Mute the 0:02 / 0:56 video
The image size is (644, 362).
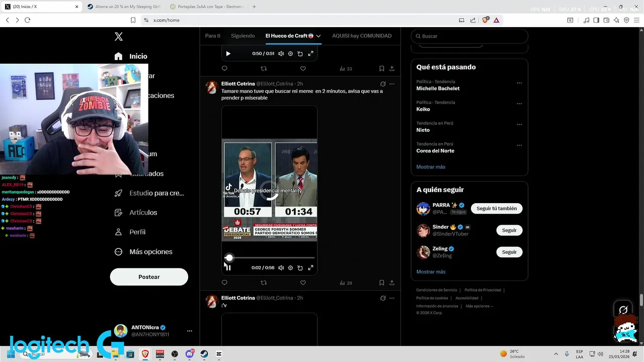(x=281, y=268)
